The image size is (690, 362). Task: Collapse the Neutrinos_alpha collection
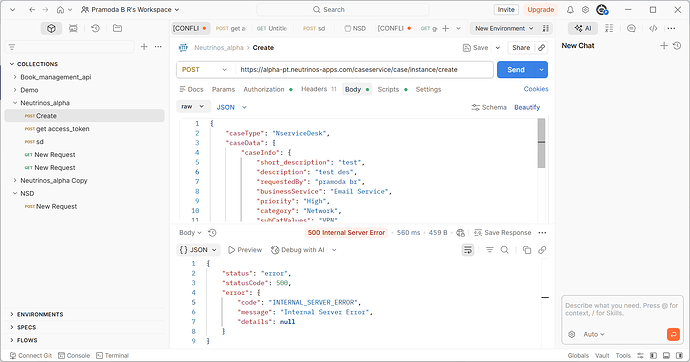coord(15,103)
